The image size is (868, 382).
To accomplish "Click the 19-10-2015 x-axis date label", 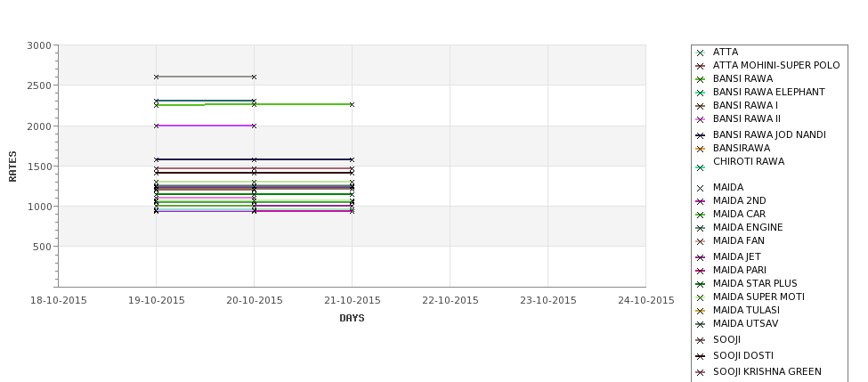I will [157, 301].
